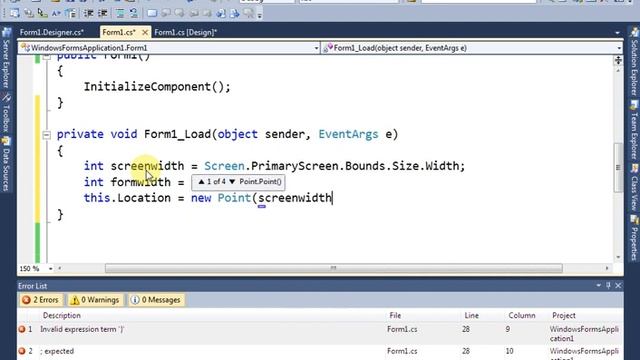Click the Display Quick Info icon
This screenshot has height=360, width=640.
[x=42, y=13]
